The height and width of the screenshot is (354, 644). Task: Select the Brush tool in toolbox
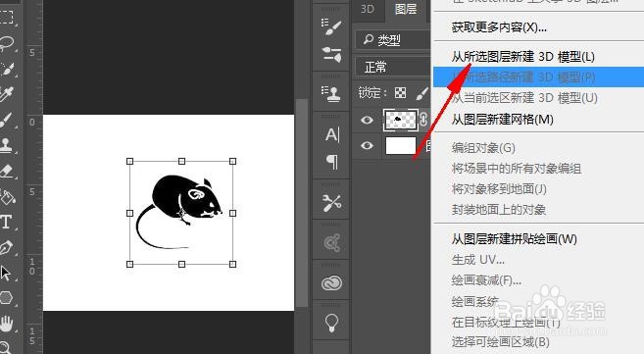tap(7, 120)
